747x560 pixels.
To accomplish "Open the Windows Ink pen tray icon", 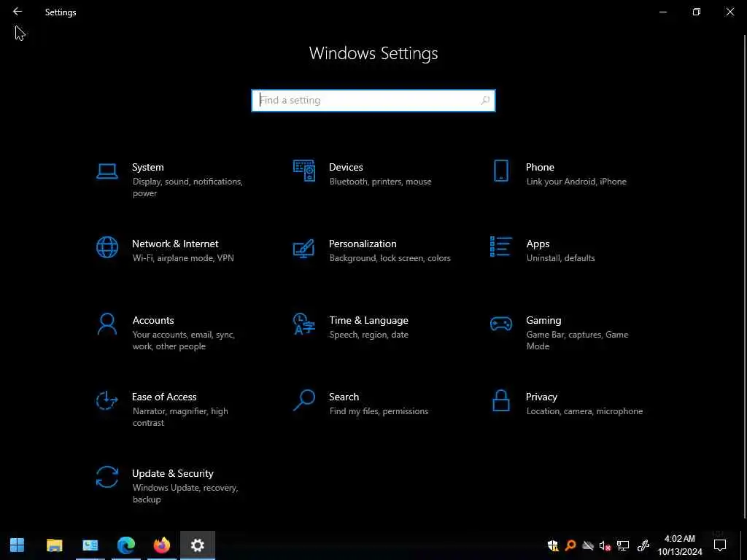I will 643,545.
